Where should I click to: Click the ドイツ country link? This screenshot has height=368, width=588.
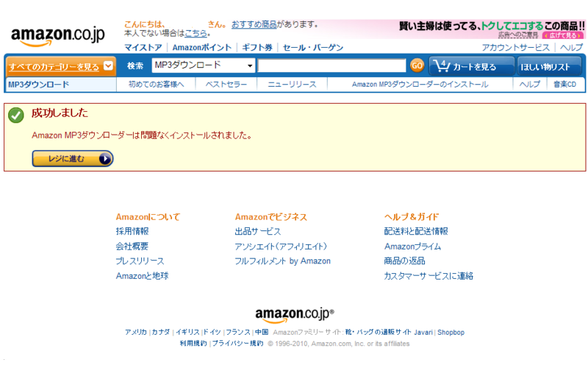(212, 333)
